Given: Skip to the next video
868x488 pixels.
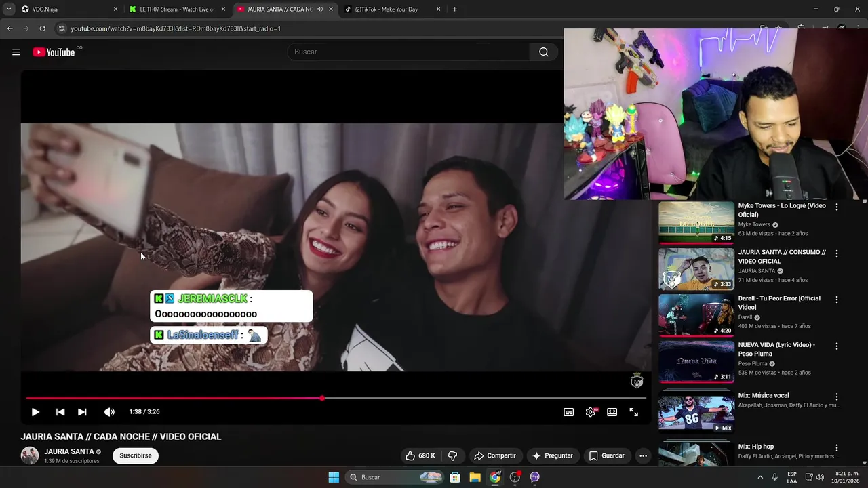Looking at the screenshot, I should coord(82,412).
